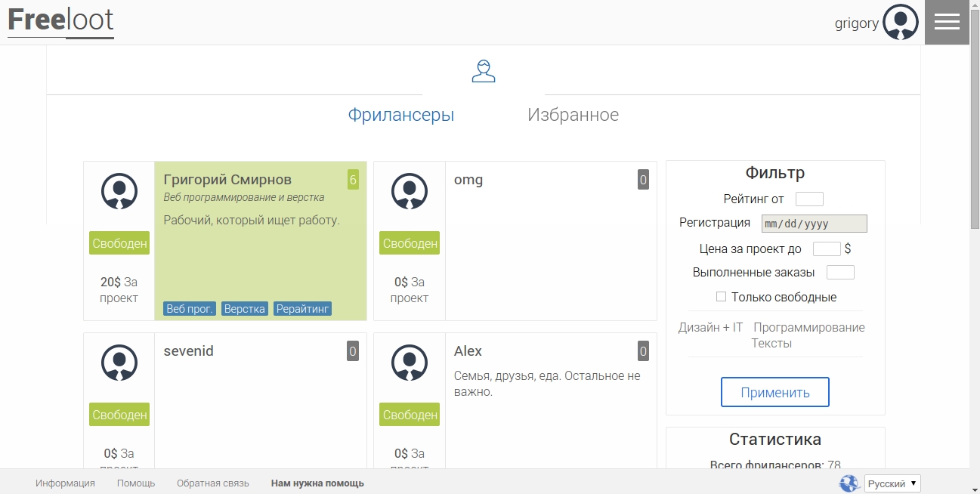Viewport: 980px width, 494px height.
Task: Open the Информация footer link
Action: click(65, 483)
